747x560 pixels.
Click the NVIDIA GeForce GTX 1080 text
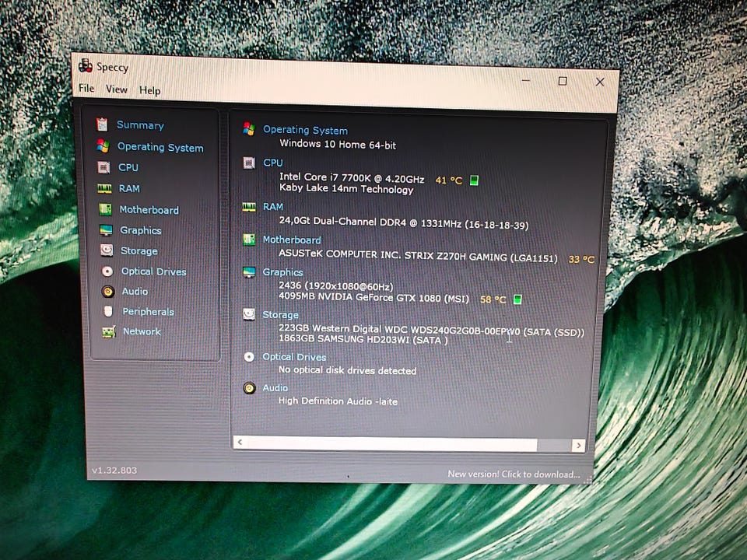coord(373,298)
